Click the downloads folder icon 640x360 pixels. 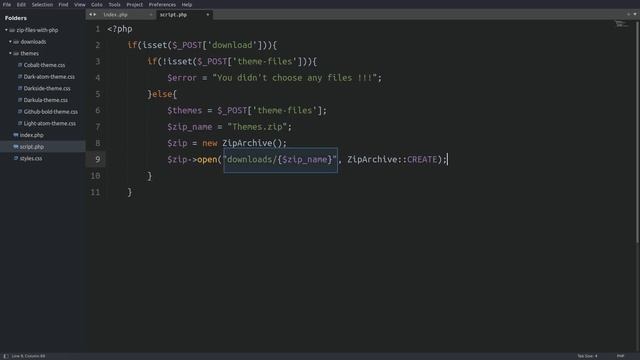click(16, 42)
